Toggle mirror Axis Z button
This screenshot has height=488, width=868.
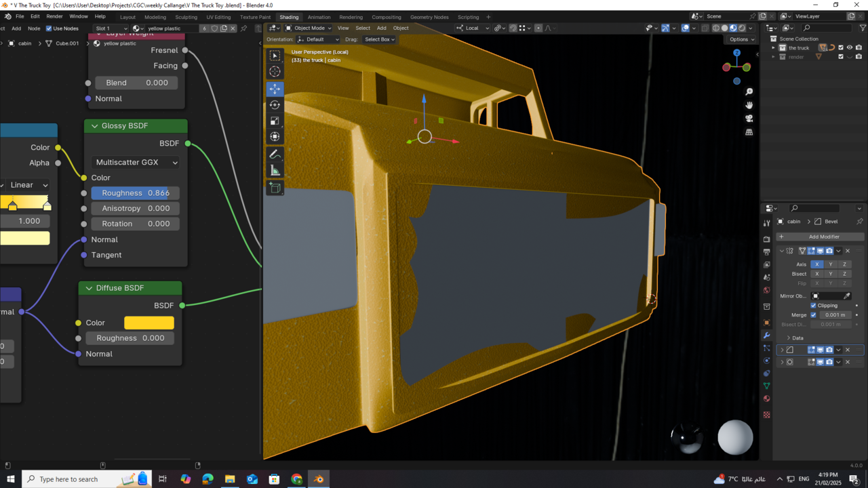tap(844, 264)
